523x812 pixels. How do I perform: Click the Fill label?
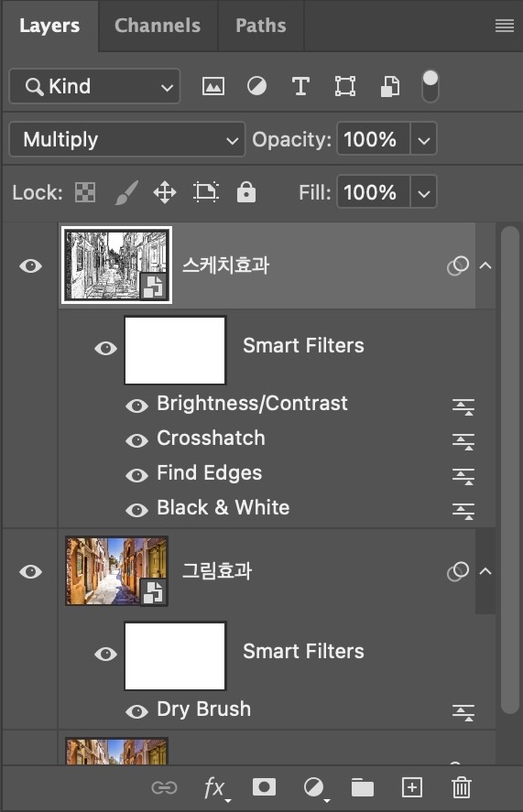[315, 192]
